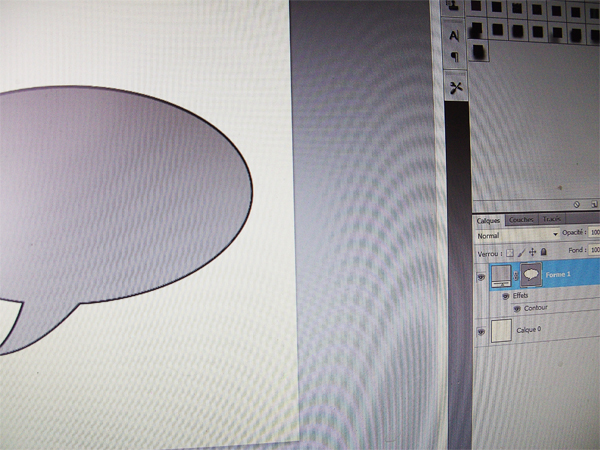Image resolution: width=600 pixels, height=450 pixels.
Task: Hide the Calque 0 layer
Action: pos(481,332)
